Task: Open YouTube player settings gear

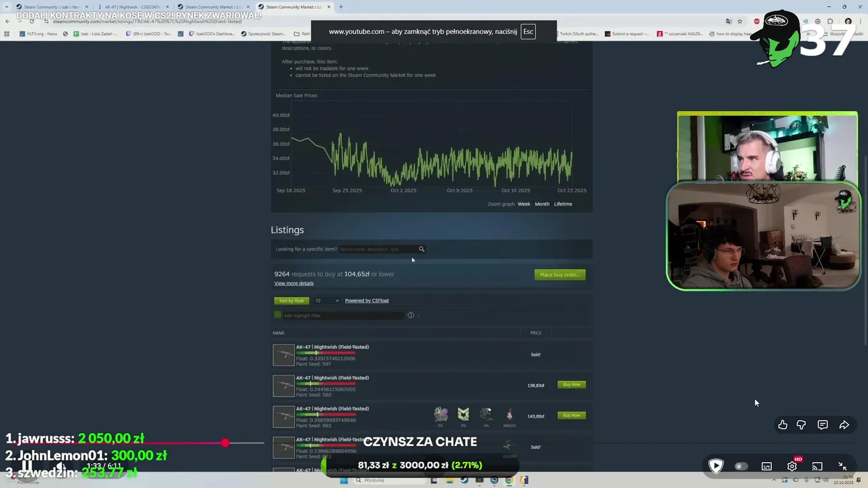Action: (792, 466)
